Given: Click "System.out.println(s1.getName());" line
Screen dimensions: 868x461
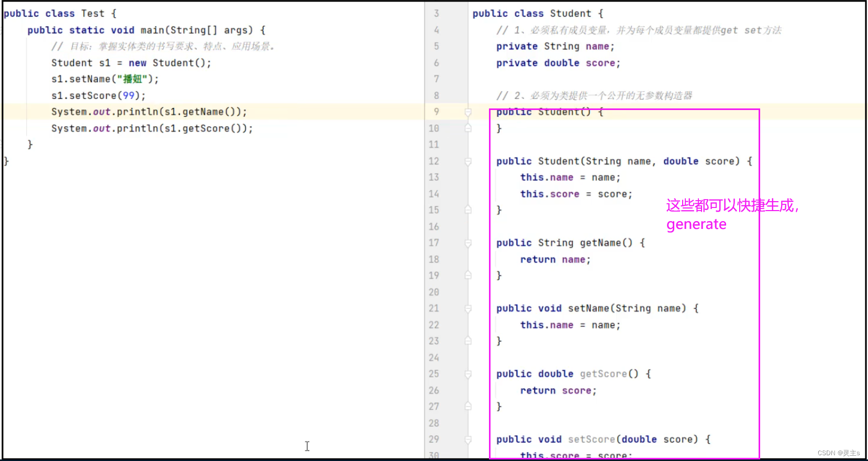Looking at the screenshot, I should [x=149, y=112].
